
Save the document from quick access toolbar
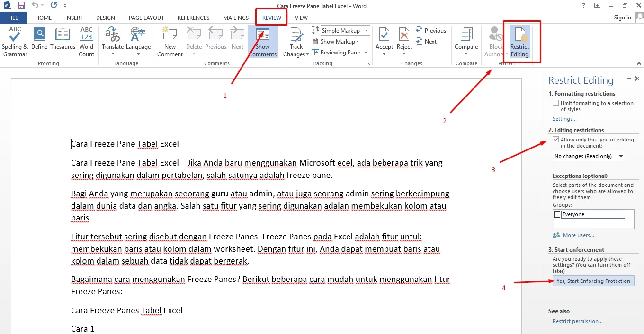(x=21, y=6)
